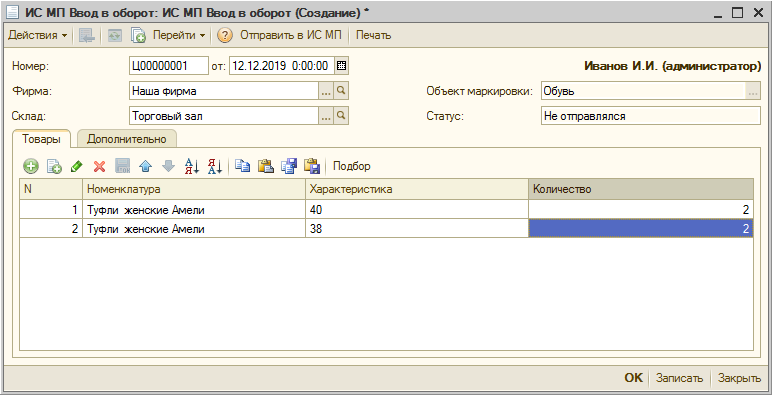Search Фирма with magnifier icon
772x395 pixels.
tap(341, 91)
